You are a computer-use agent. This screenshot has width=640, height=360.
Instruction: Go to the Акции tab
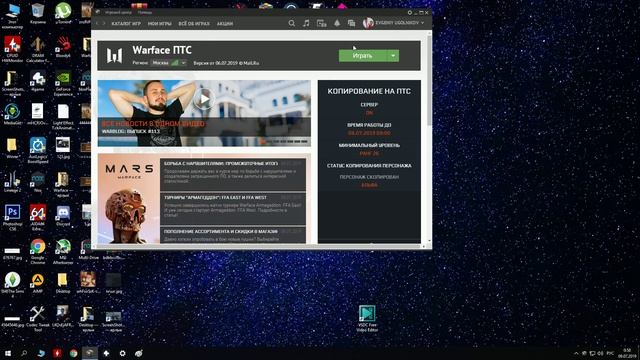coord(225,24)
